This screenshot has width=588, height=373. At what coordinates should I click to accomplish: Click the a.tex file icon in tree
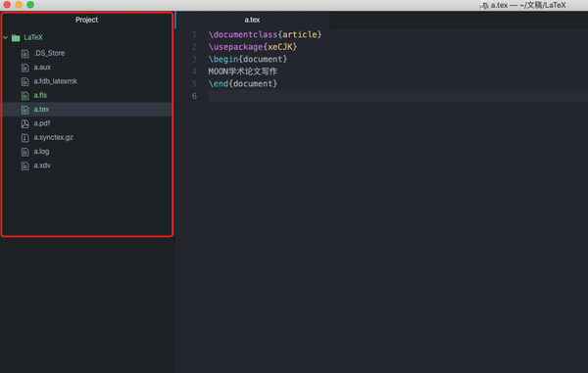(25, 110)
